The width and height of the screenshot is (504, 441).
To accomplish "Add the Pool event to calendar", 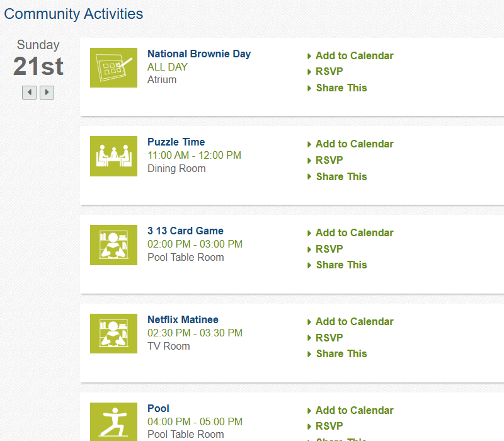I will 354,411.
